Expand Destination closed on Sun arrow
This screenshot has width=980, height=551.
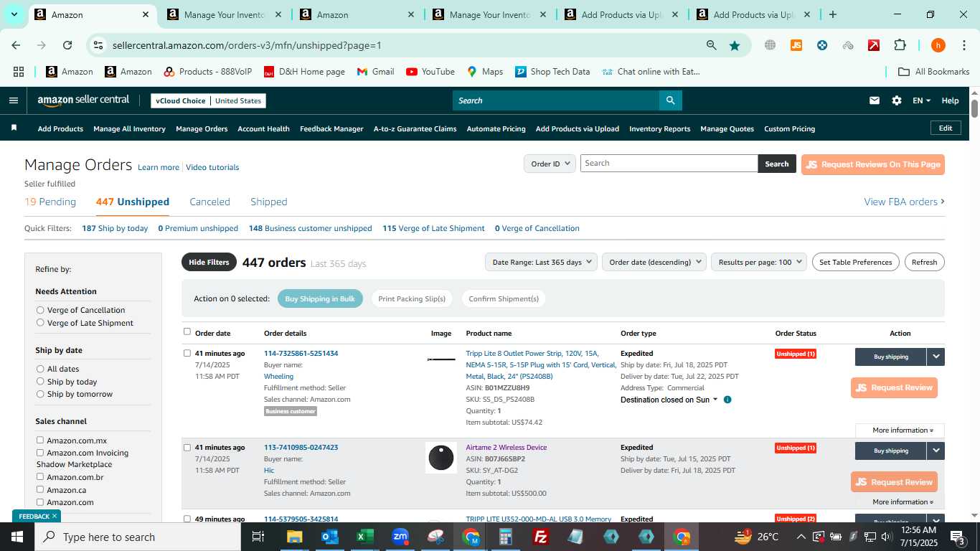[x=715, y=400]
